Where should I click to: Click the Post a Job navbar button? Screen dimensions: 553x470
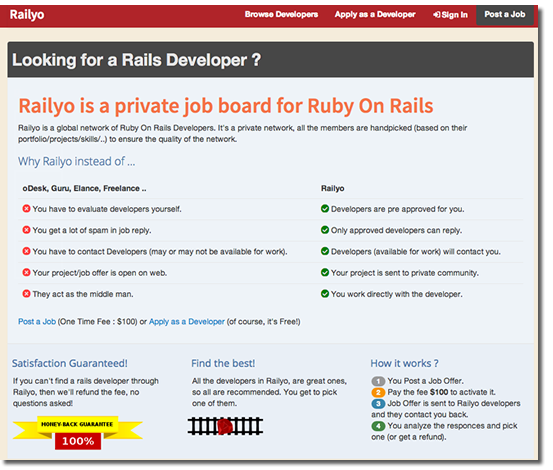pos(505,14)
